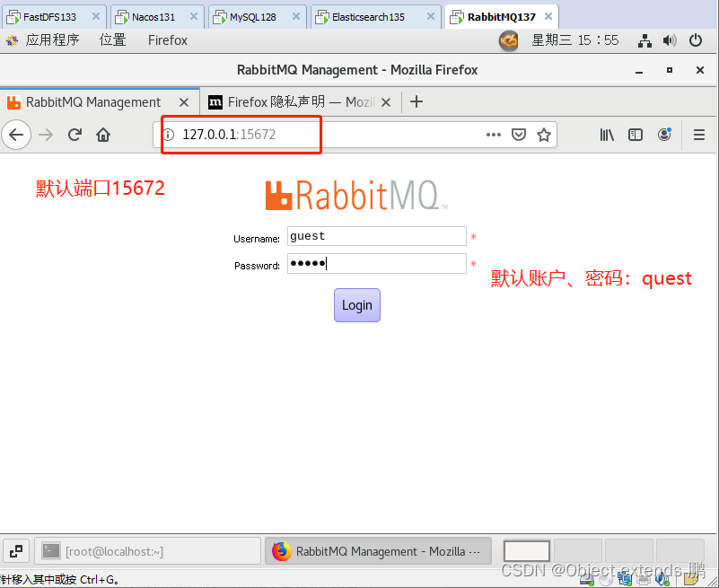Open page actions three-dot menu

click(x=494, y=135)
